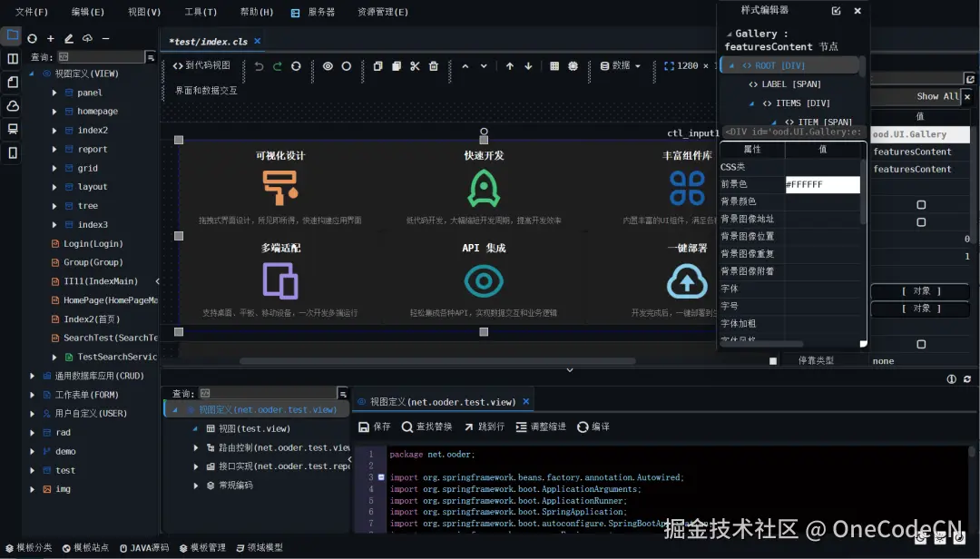Image resolution: width=980 pixels, height=559 pixels.
Task: Click the plus add icon above project tree
Action: click(x=51, y=39)
